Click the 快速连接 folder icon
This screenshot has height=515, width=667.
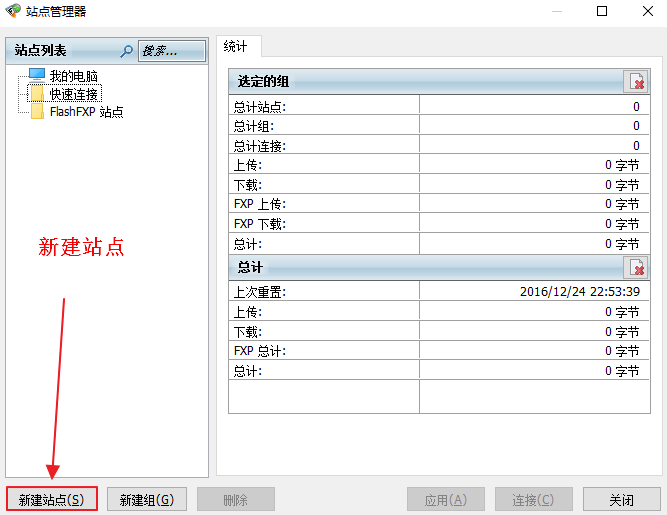(37, 94)
